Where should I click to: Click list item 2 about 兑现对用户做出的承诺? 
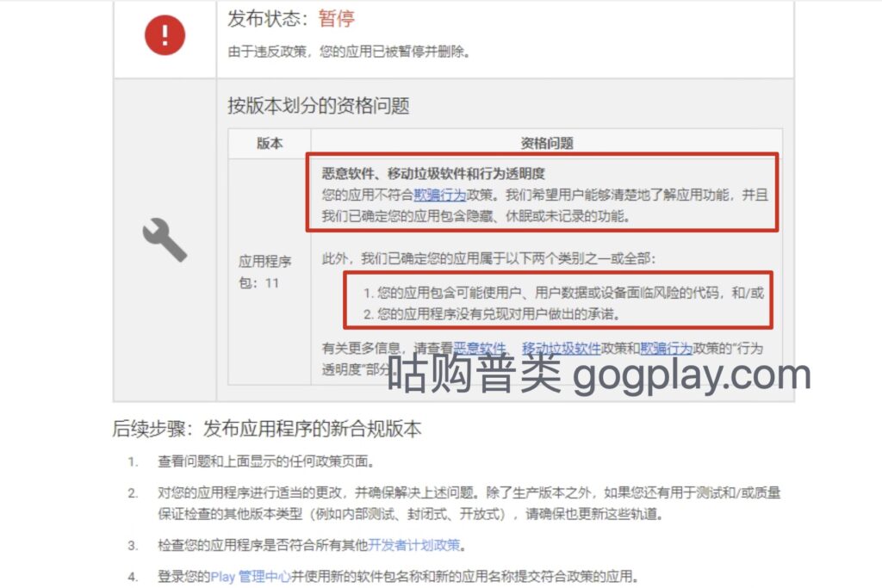(492, 313)
